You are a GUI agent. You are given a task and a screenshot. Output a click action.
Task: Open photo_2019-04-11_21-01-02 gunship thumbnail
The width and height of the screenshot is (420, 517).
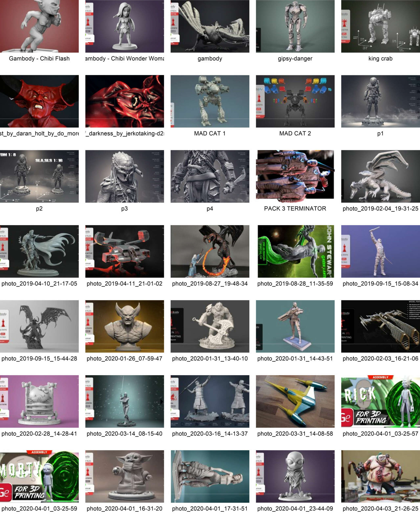pyautogui.click(x=125, y=251)
